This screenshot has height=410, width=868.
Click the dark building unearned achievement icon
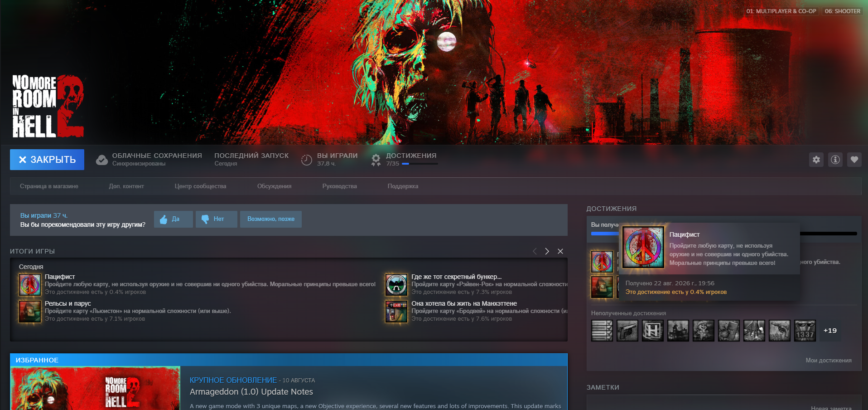pos(678,331)
